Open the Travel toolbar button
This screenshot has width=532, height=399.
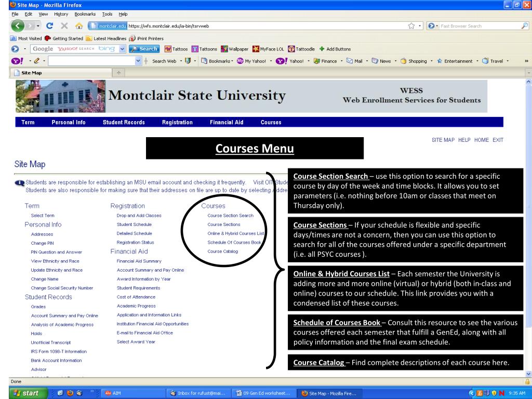point(493,61)
